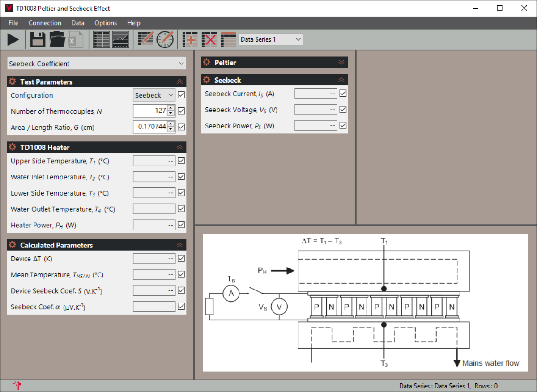Click the save floppy disk icon
Screen dimensions: 537x392
click(38, 39)
